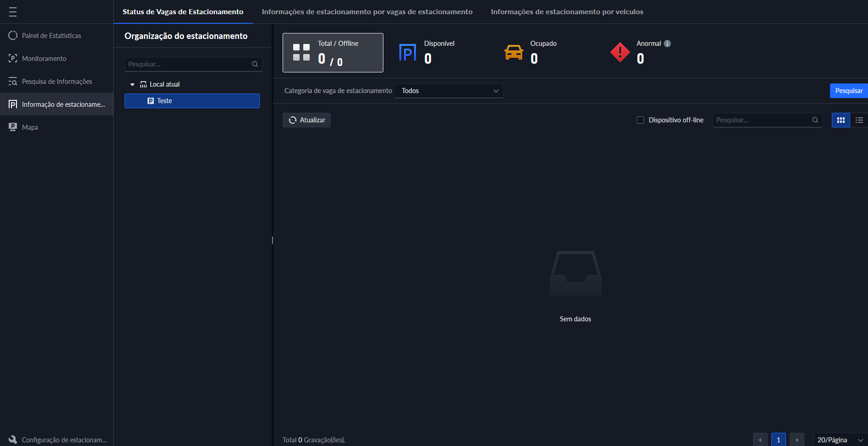
Task: Switch to grid view layout
Action: point(841,120)
